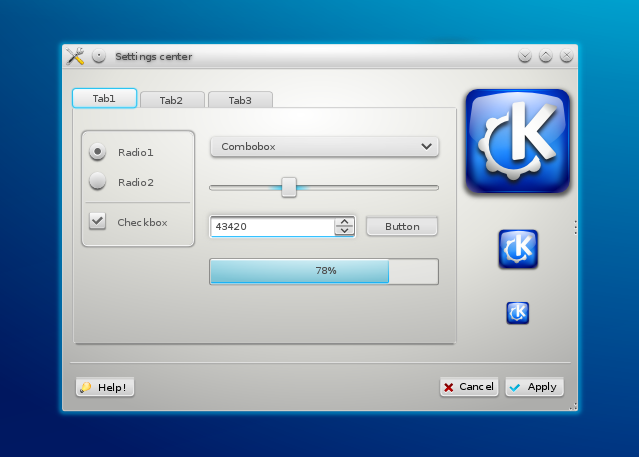Click the slider handle
This screenshot has width=639, height=457.
tap(289, 187)
